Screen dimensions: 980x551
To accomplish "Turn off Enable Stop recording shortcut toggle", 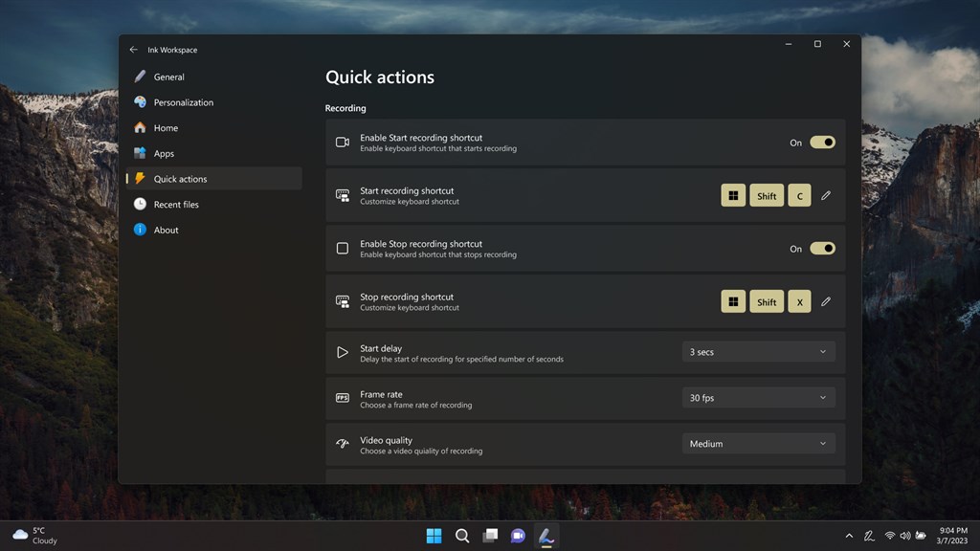I will 822,249.
